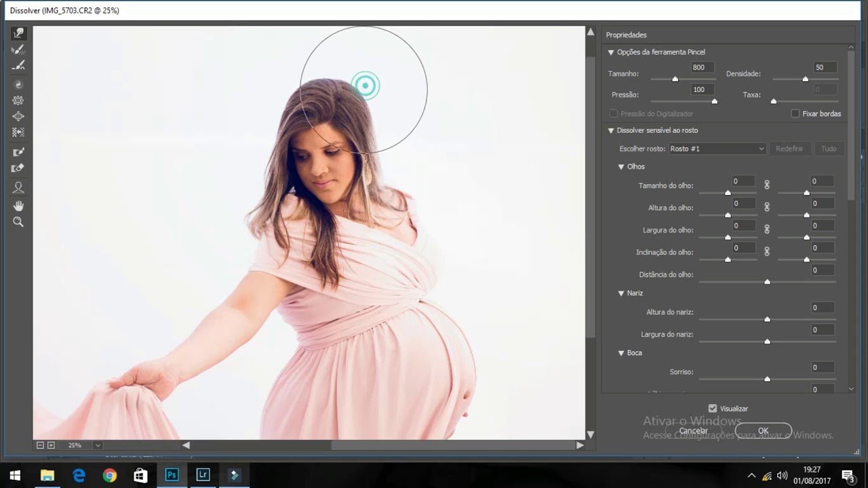Collapse the Boca section
The image size is (868, 488).
[621, 353]
